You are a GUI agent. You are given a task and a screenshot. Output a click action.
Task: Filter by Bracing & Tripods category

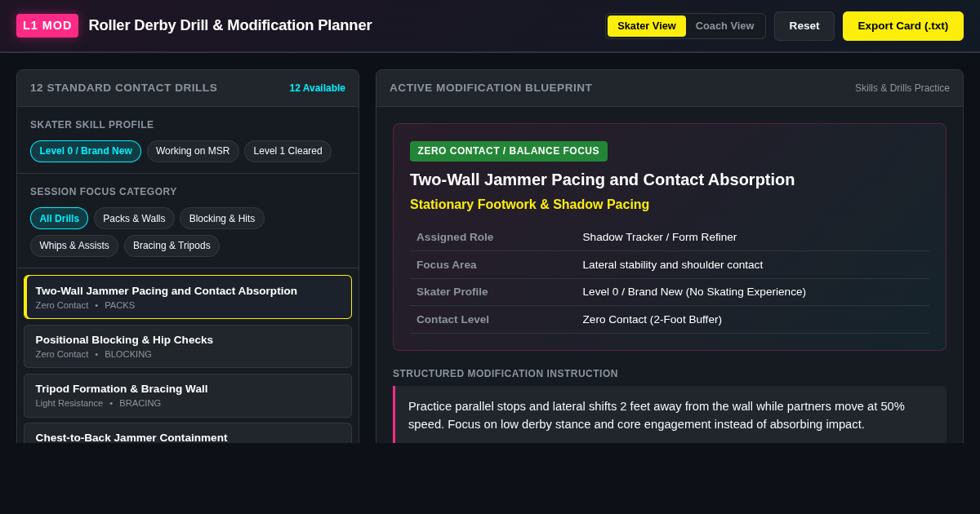(171, 246)
